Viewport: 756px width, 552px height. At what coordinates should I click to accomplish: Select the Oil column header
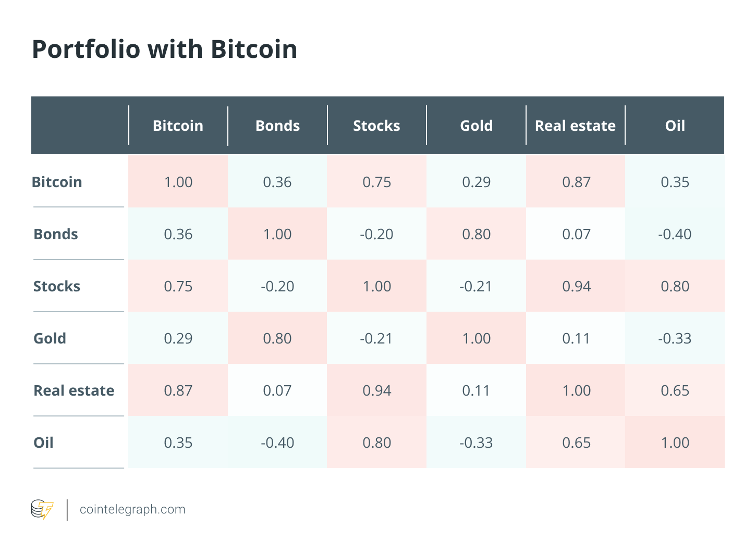pos(675,126)
